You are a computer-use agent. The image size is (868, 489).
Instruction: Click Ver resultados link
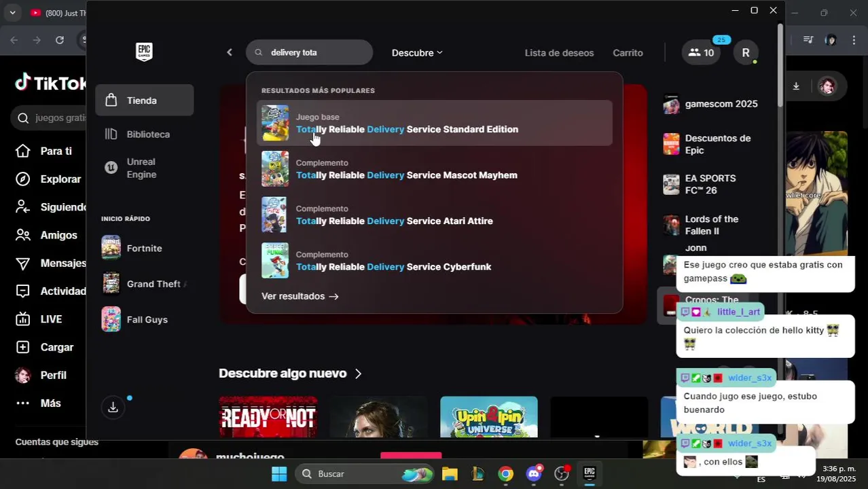(300, 296)
